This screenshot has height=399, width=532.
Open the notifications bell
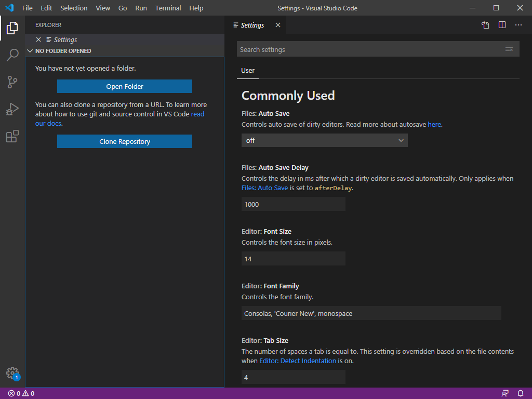click(521, 394)
